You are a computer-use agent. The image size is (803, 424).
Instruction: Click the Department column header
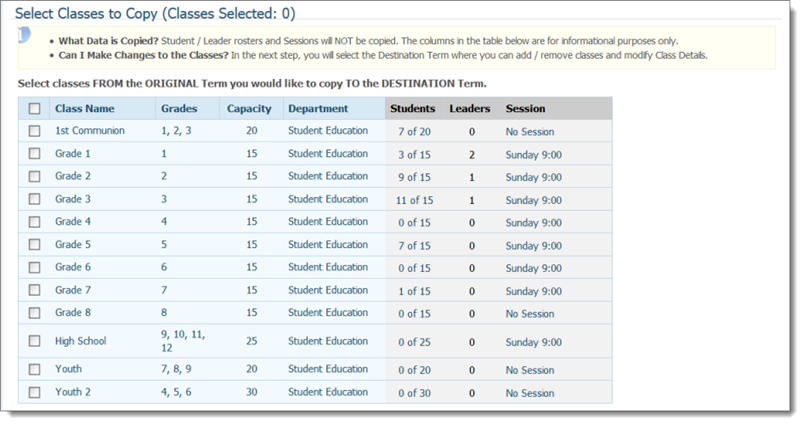pos(318,109)
